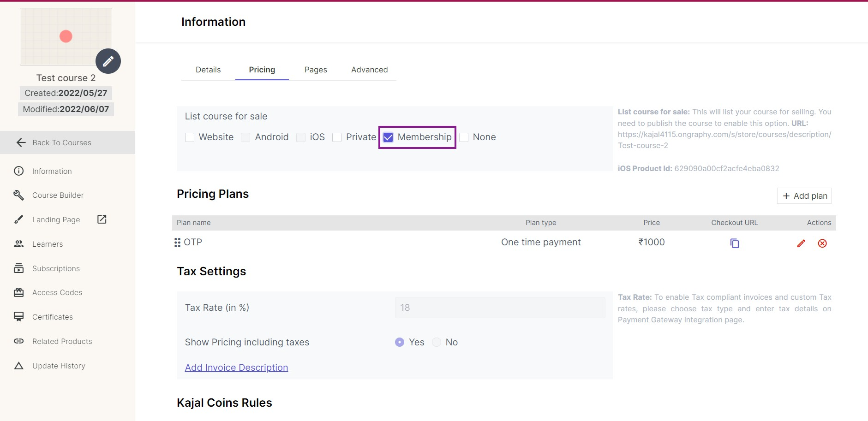Click the Add plan button
The height and width of the screenshot is (421, 868).
(x=804, y=196)
